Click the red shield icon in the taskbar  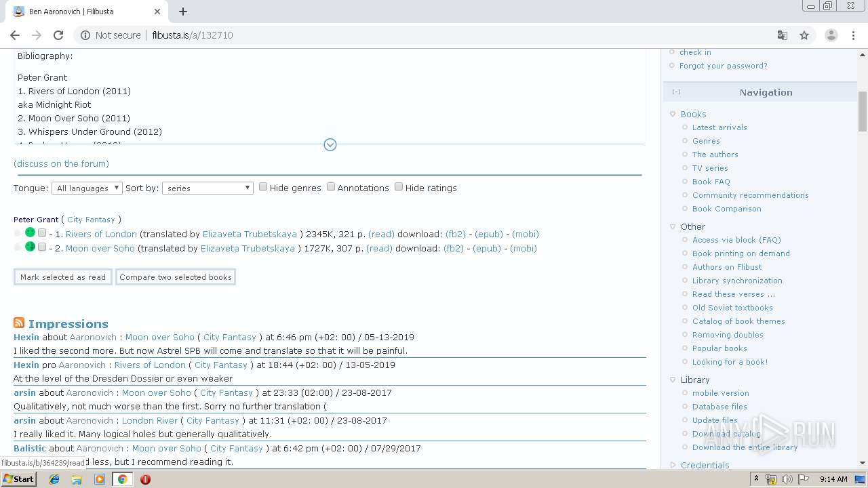pyautogui.click(x=145, y=479)
